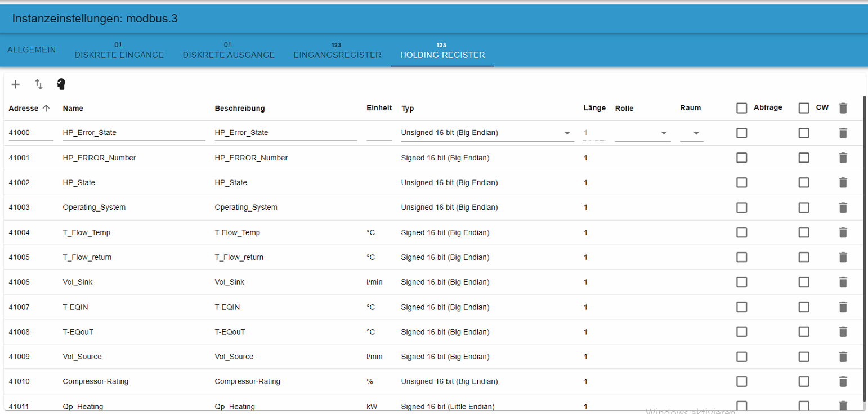The image size is (868, 414).
Task: Enable Abfrage for Compressor-Rating
Action: [x=742, y=381]
